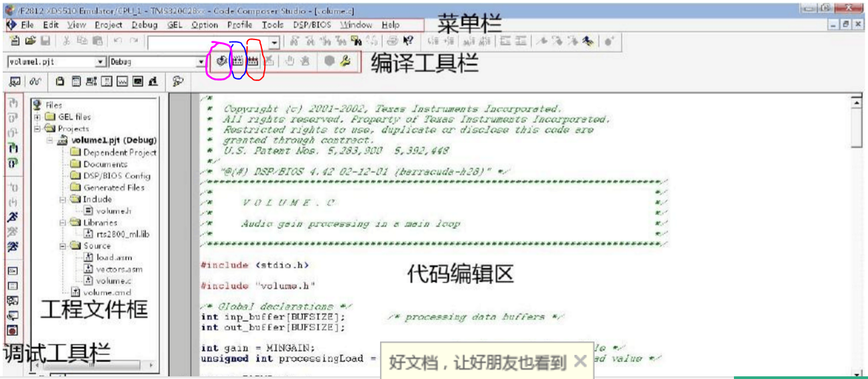This screenshot has height=379, width=868.
Task: Close the 好文档 share popup with X
Action: [580, 362]
